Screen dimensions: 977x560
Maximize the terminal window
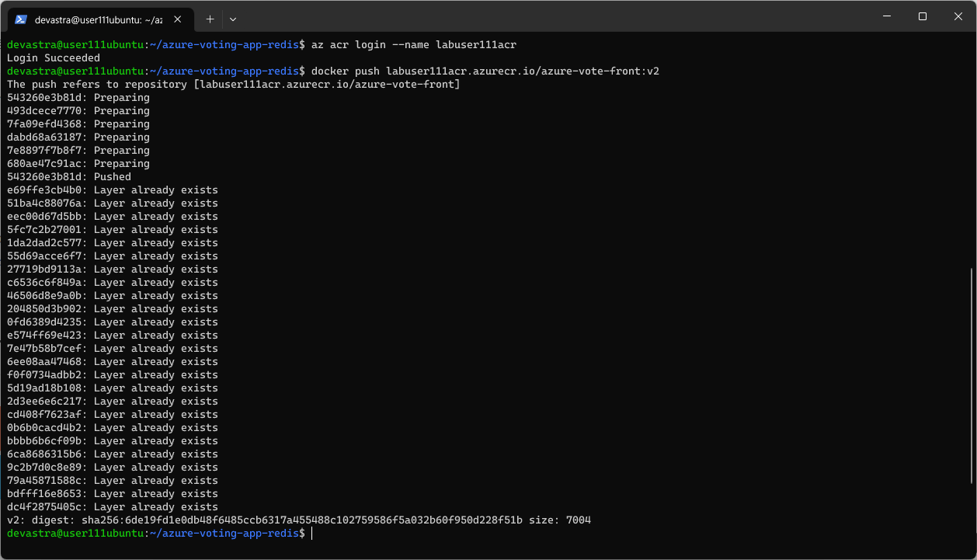pyautogui.click(x=922, y=16)
